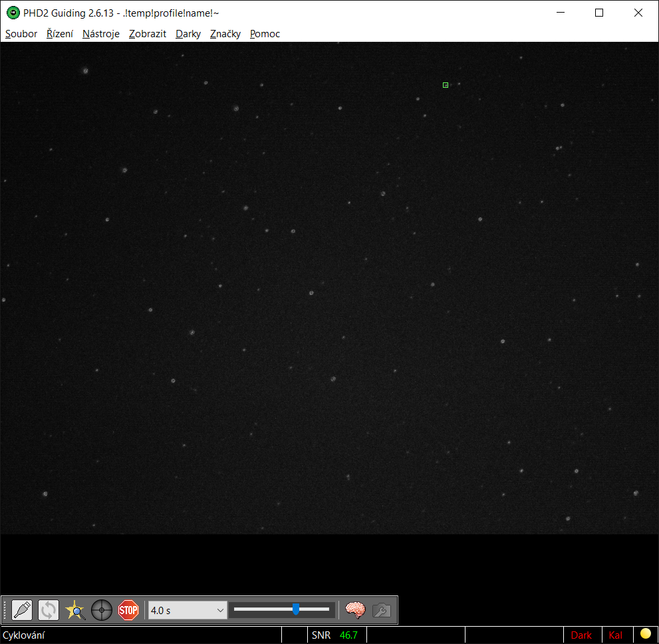The height and width of the screenshot is (644, 659).
Task: Click the SNR value 46.7
Action: (x=348, y=635)
